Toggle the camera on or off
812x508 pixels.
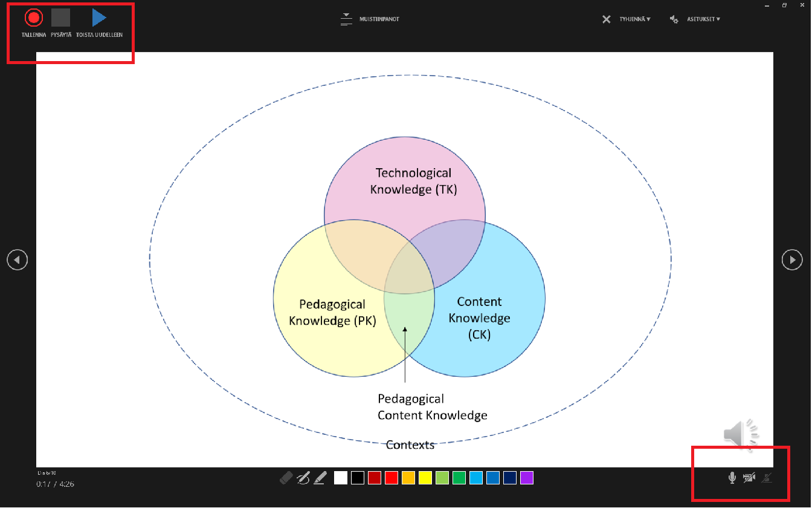(749, 478)
